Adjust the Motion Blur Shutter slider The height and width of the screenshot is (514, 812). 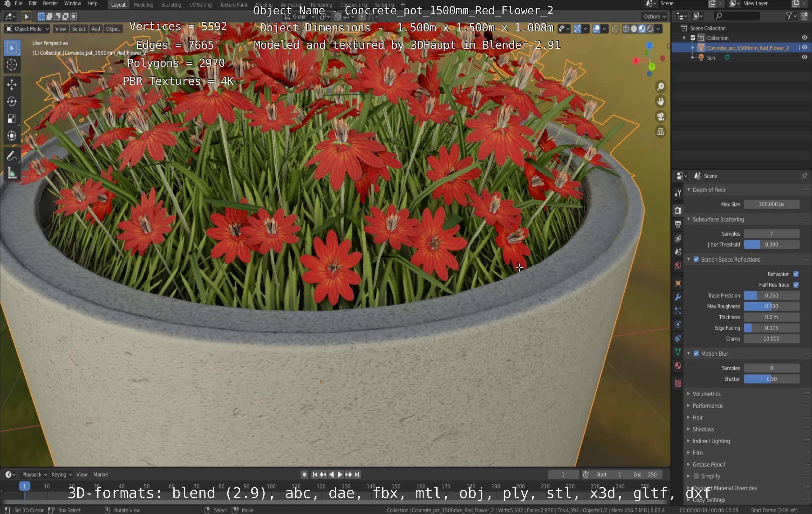(772, 379)
